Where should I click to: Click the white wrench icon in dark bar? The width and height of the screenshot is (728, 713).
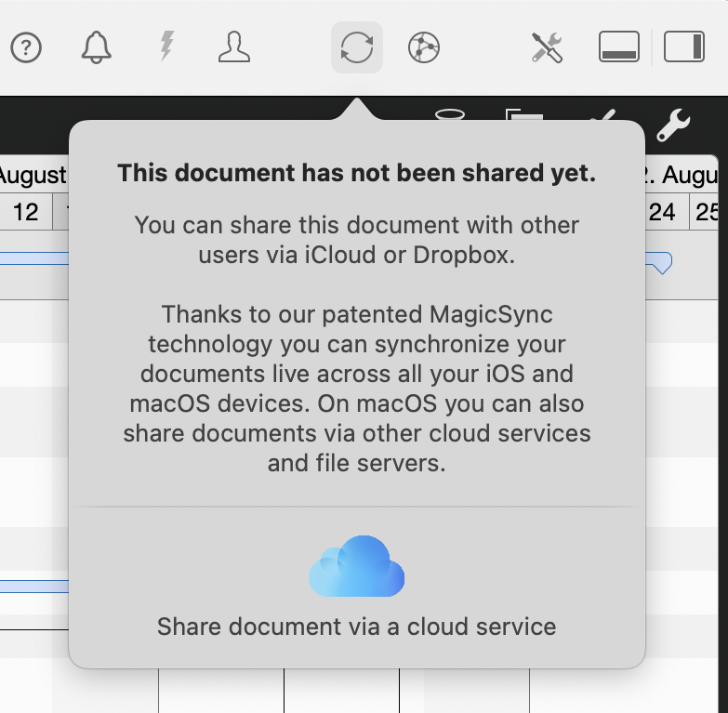[673, 125]
